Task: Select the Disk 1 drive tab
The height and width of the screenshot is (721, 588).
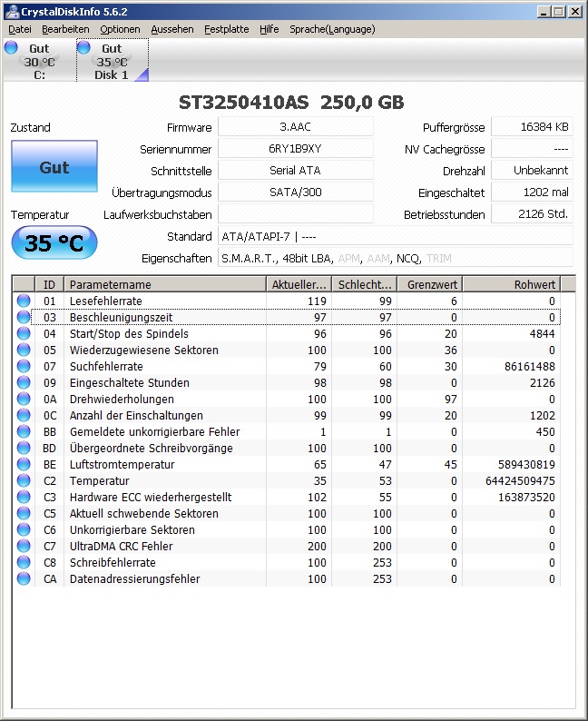Action: tap(113, 61)
